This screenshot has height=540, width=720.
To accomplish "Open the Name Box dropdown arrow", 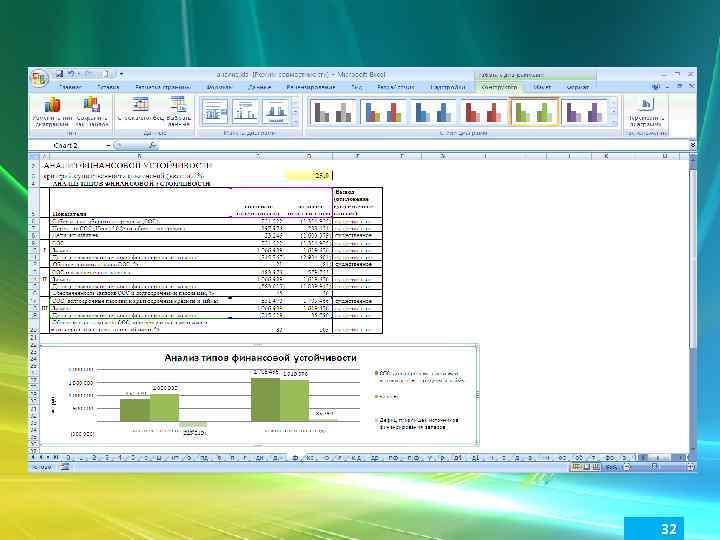I will click(x=108, y=146).
